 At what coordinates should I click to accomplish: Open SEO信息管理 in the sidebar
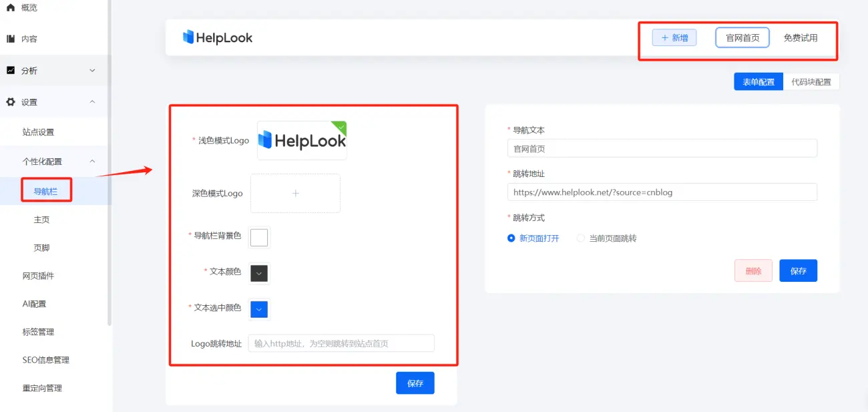pyautogui.click(x=45, y=360)
